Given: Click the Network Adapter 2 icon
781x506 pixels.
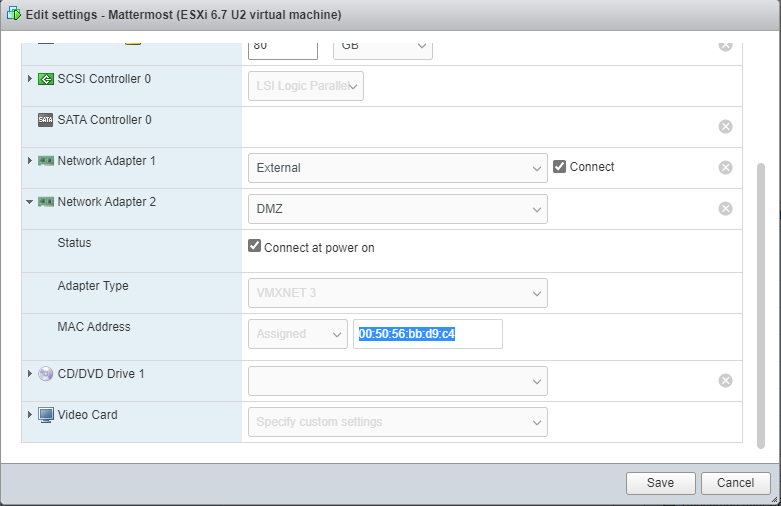Looking at the screenshot, I should pyautogui.click(x=46, y=202).
